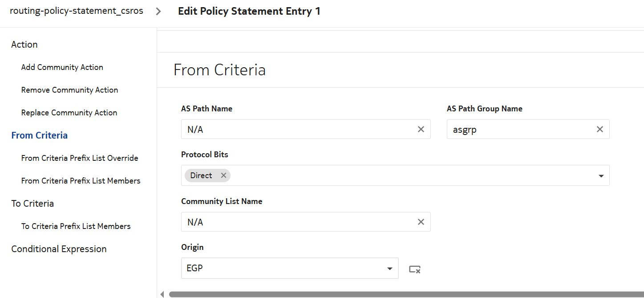644x298 pixels.
Task: Clear the AS Path Group Name value
Action: (599, 130)
